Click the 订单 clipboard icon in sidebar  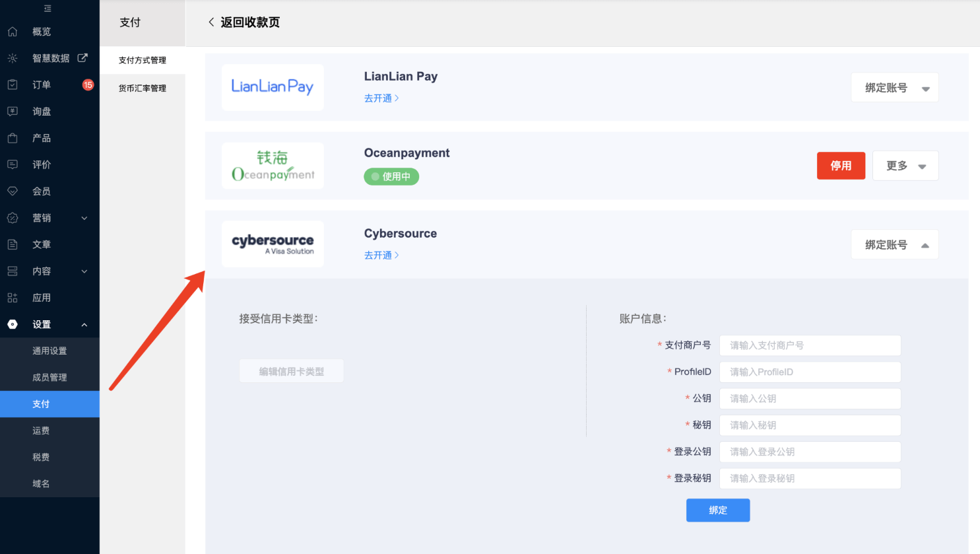click(x=13, y=85)
